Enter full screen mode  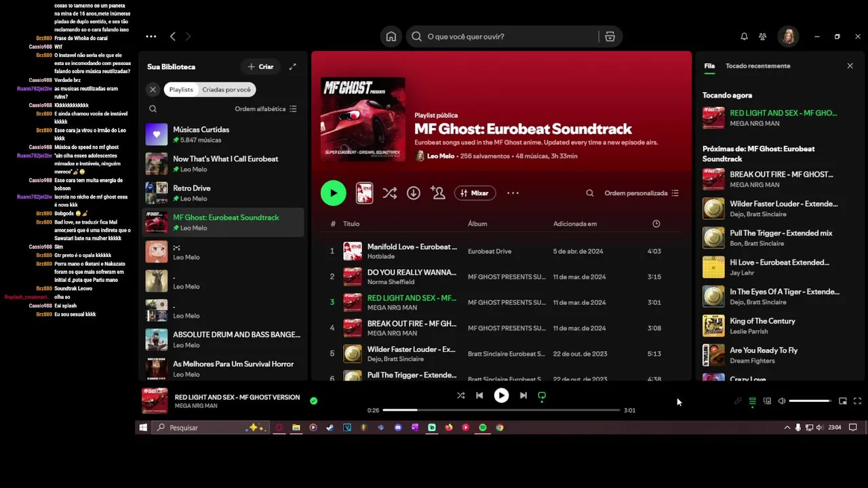(857, 401)
